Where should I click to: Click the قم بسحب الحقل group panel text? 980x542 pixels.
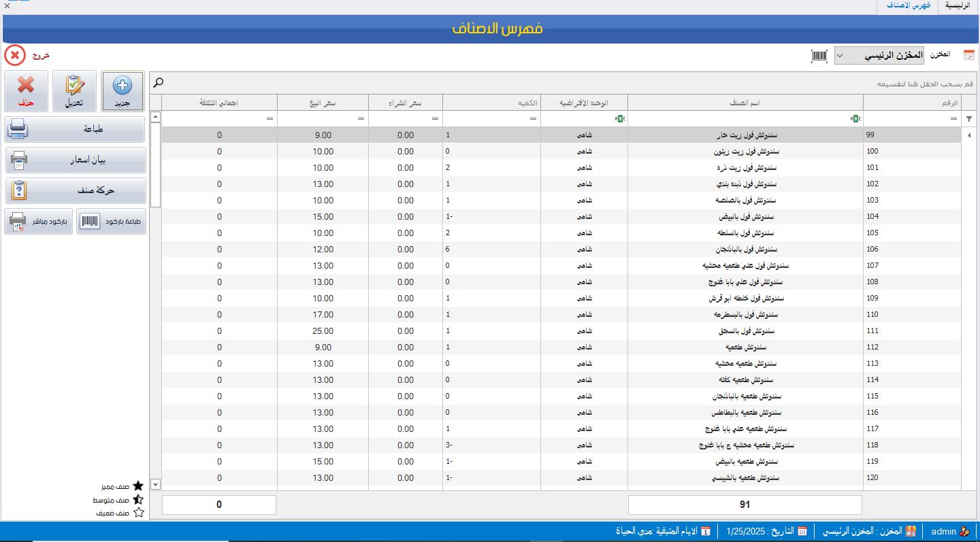click(x=925, y=84)
